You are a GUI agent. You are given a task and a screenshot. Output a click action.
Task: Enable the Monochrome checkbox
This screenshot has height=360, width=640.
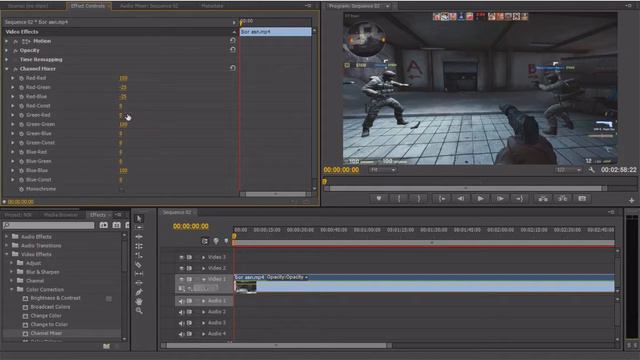(122, 189)
